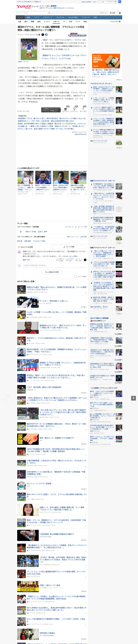Open the 【画像あり】ヨウジヤマモト uniform link
Viewport: 138px width, 644px height.
64,57
